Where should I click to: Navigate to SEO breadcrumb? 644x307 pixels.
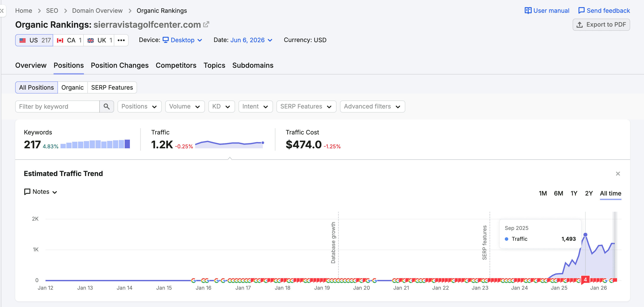[52, 10]
